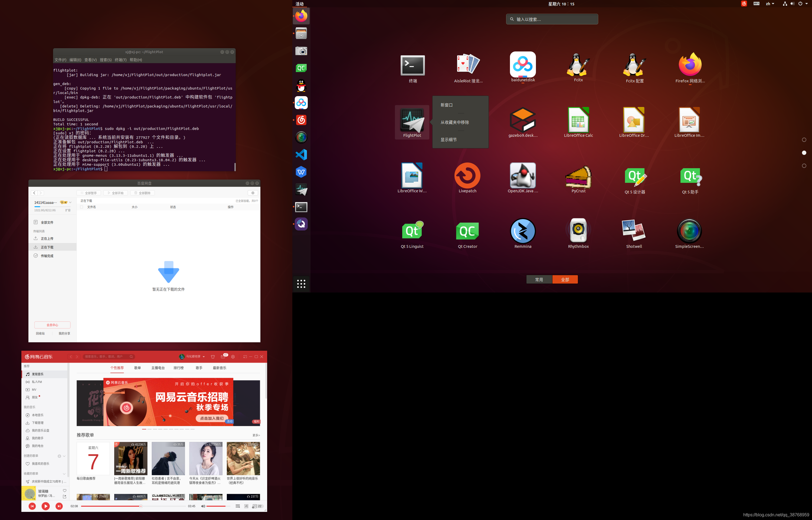812x520 pixels.
Task: Like the current song with heart icon
Action: coord(64,491)
